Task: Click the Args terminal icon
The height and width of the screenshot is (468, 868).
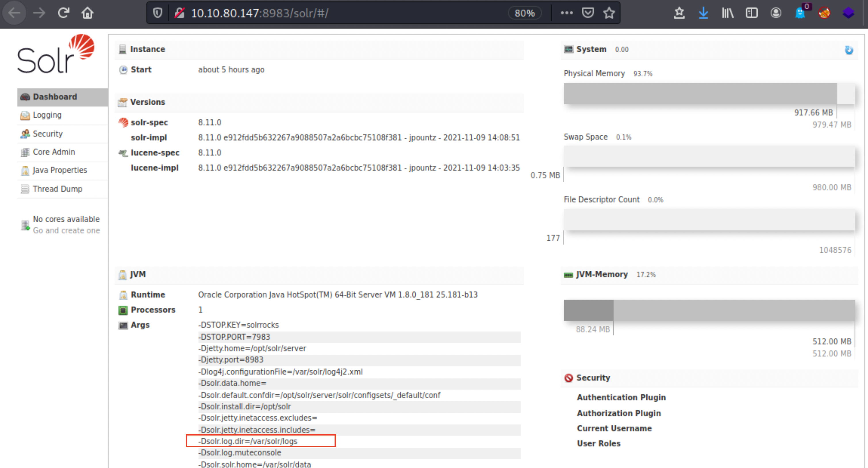Action: coord(123,325)
